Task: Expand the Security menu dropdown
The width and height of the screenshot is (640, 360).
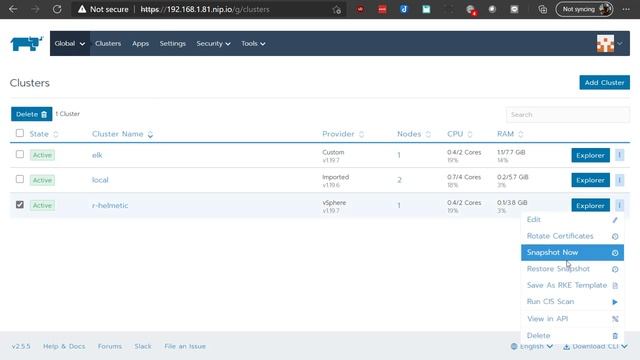Action: (213, 43)
